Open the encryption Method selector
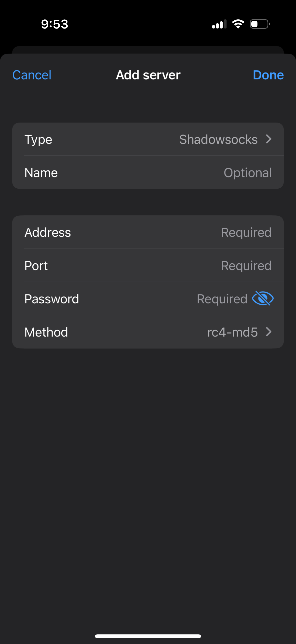296x644 pixels. coord(148,332)
